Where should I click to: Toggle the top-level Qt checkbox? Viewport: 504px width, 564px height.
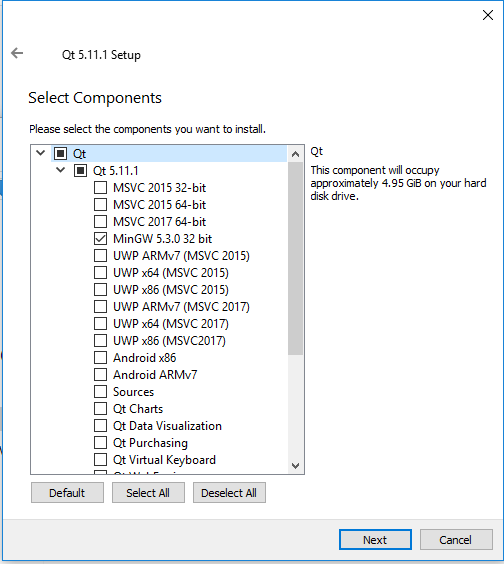60,154
